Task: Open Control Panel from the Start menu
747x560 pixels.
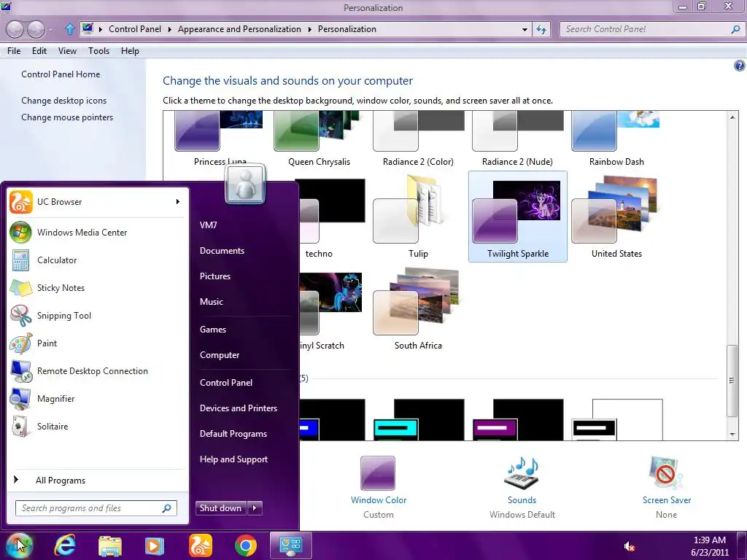Action: [x=226, y=383]
